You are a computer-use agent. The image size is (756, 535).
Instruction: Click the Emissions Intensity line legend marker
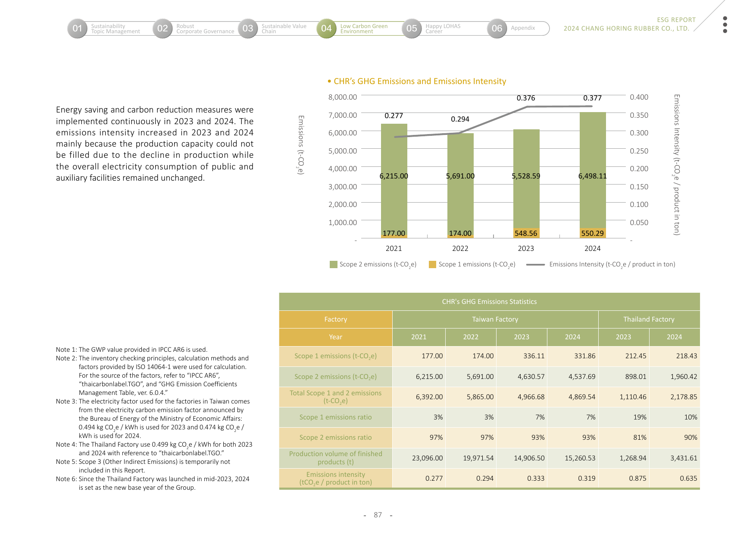point(536,264)
